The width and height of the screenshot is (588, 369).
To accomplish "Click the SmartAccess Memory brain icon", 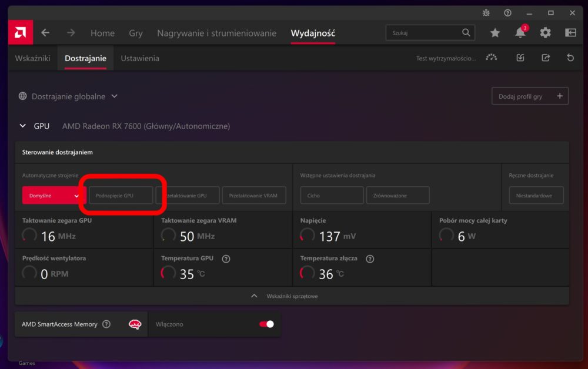I will [135, 324].
